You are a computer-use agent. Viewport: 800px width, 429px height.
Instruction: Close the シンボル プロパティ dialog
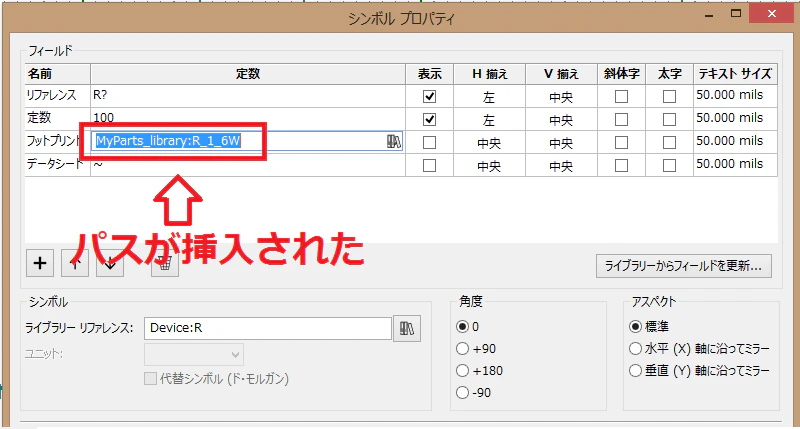click(x=772, y=14)
